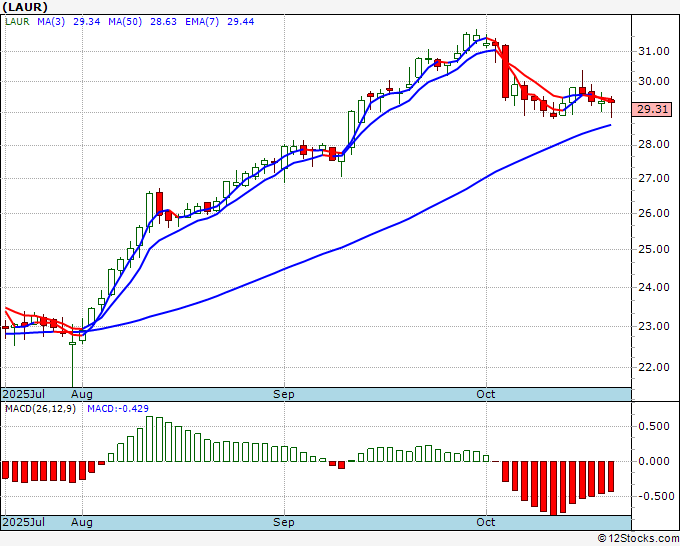680x546 pixels.
Task: Click the 28.00 price axis label
Action: click(x=654, y=144)
